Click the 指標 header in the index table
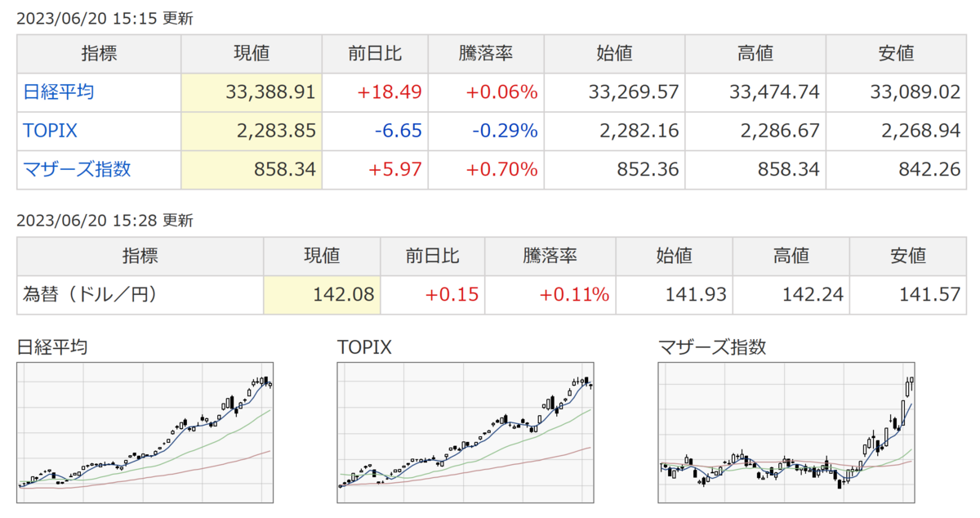 coord(99,54)
